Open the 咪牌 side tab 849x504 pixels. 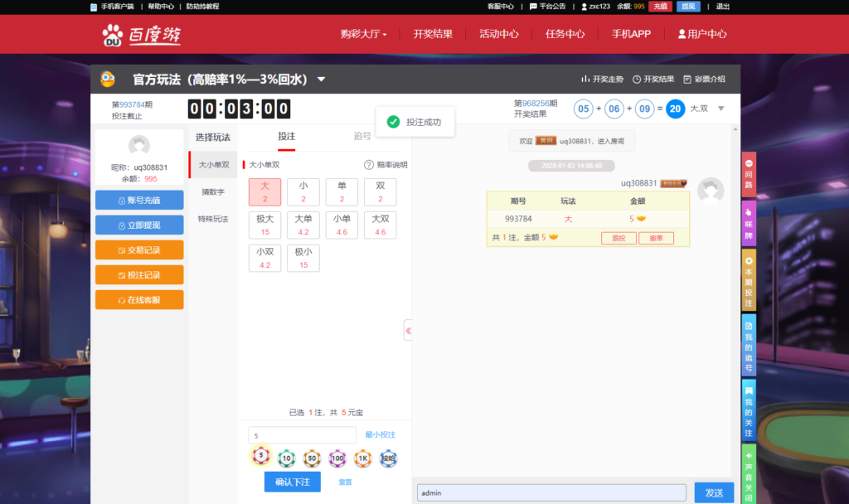click(x=749, y=223)
